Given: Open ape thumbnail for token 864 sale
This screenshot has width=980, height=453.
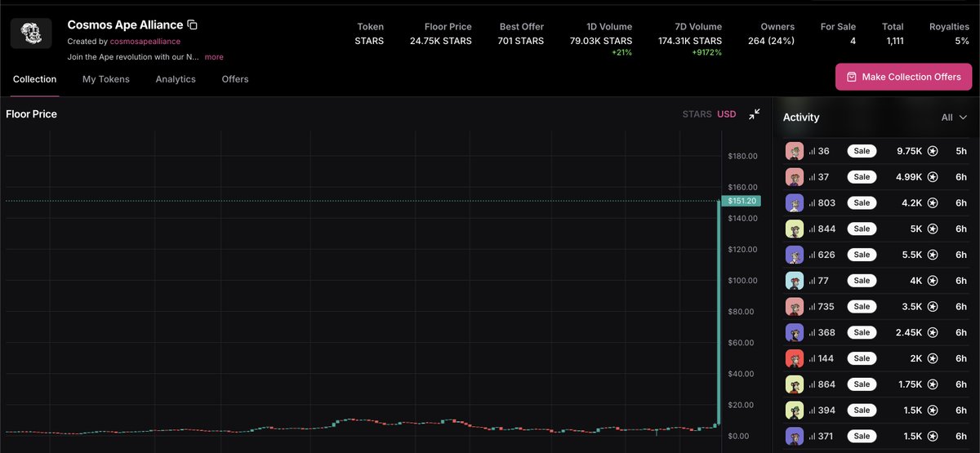Looking at the screenshot, I should (x=795, y=384).
